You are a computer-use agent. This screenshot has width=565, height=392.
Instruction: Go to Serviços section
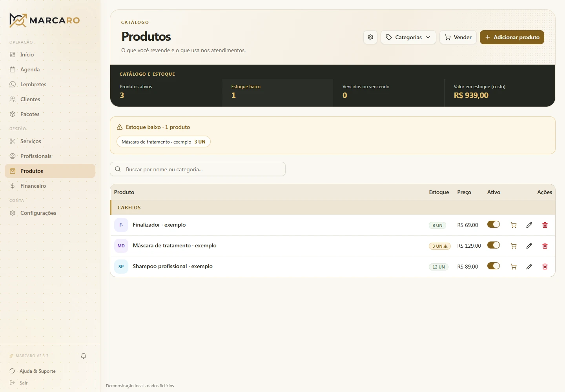[50, 141]
